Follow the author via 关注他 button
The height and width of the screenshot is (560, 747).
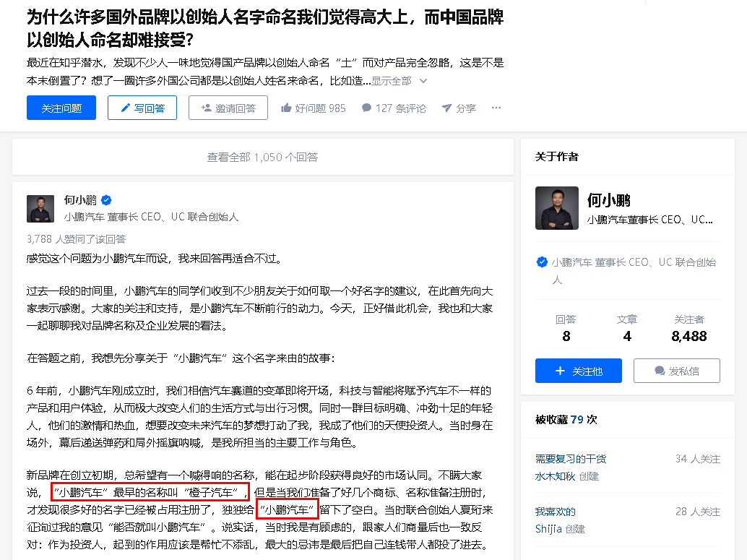[x=579, y=371]
